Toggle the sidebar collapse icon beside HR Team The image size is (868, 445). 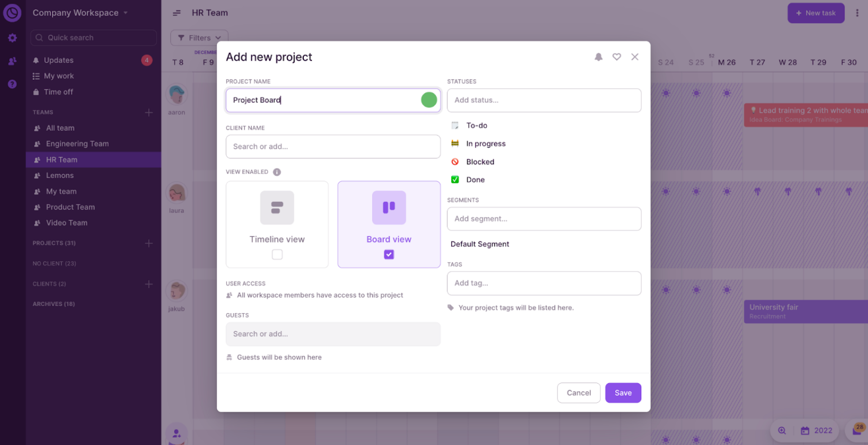click(177, 13)
